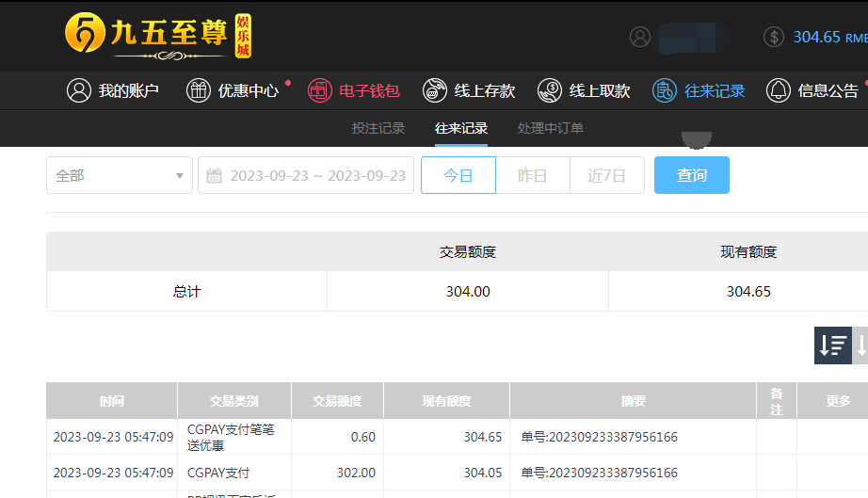Click the 现有额度 table column header
Image resolution: width=868 pixels, height=498 pixels.
[446, 401]
